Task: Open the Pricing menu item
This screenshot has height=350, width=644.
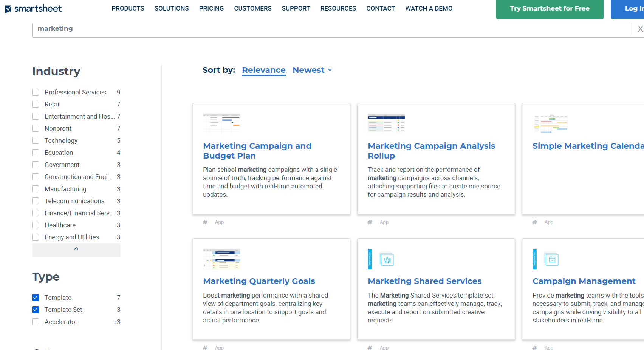Action: pyautogui.click(x=211, y=8)
